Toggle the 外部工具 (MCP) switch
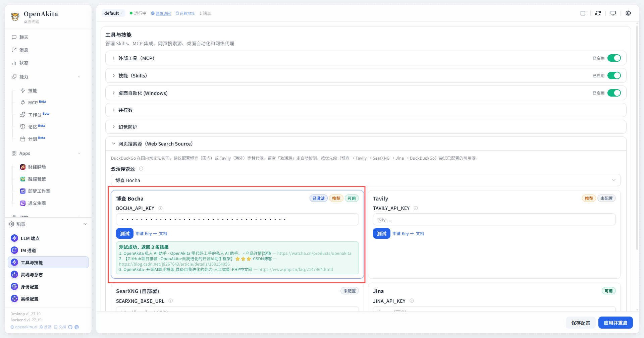The height and width of the screenshot is (338, 644). pos(614,58)
